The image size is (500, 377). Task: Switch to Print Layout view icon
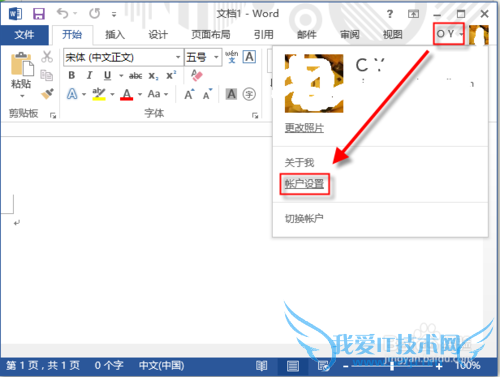coord(293,366)
